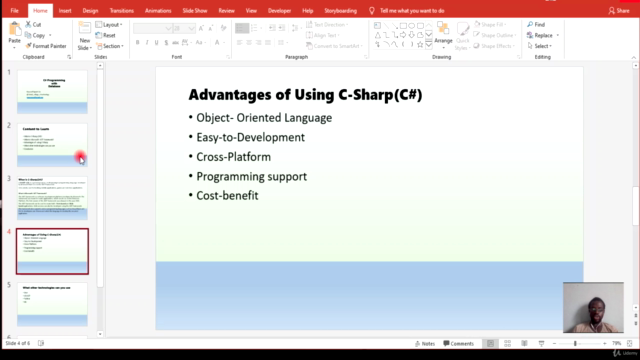The image size is (640, 360).
Task: Select slide 5 thumbnail
Action: (x=52, y=304)
